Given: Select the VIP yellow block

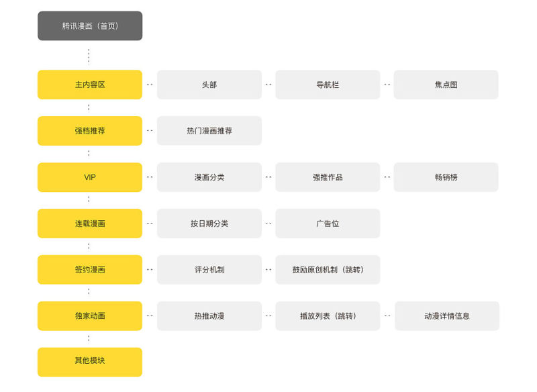Looking at the screenshot, I should [x=90, y=177].
